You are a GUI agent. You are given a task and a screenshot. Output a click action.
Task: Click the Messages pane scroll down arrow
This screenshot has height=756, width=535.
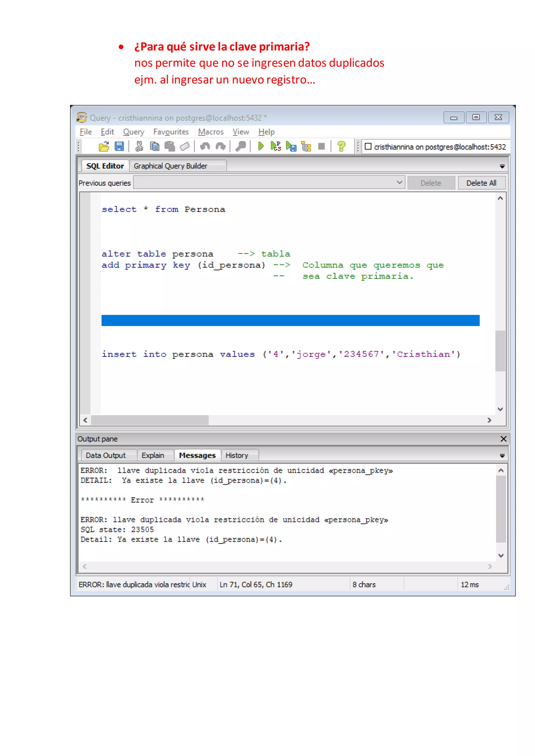tap(501, 556)
